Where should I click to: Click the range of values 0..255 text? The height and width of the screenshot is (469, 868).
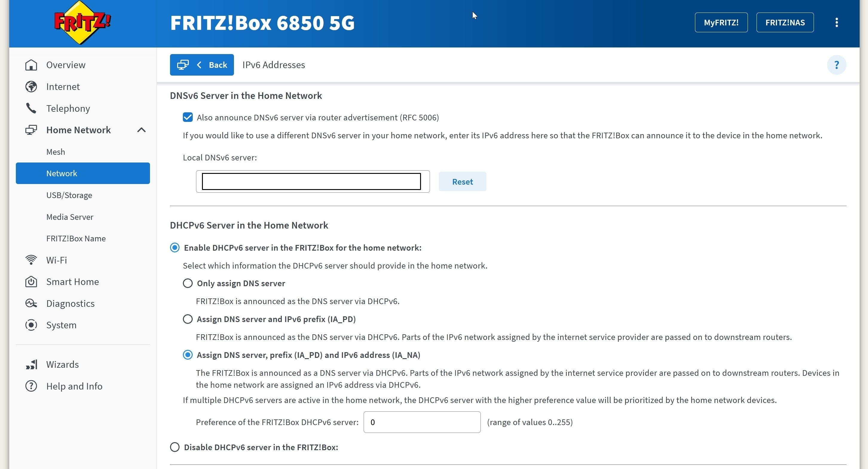point(530,422)
